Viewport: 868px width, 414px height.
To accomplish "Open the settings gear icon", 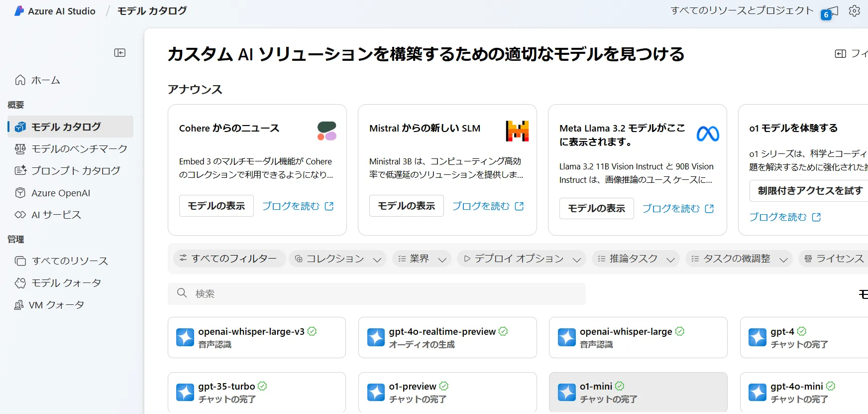I will tap(854, 11).
